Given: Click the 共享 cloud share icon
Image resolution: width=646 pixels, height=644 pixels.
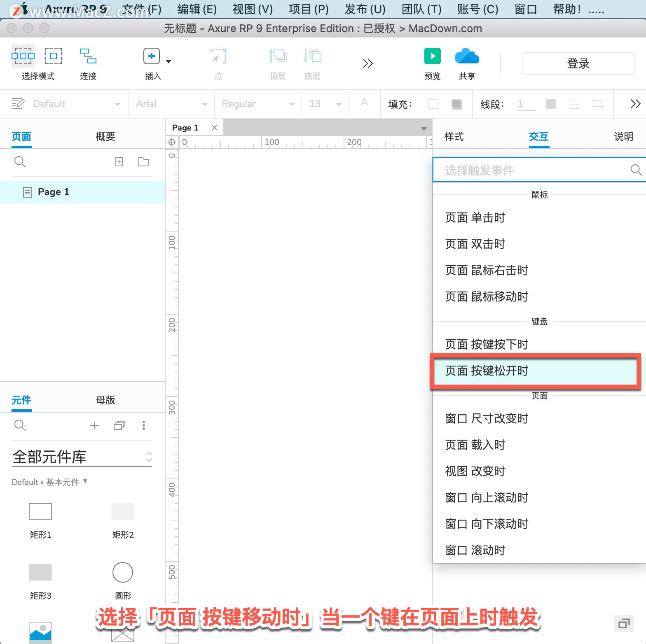Looking at the screenshot, I should (x=467, y=56).
